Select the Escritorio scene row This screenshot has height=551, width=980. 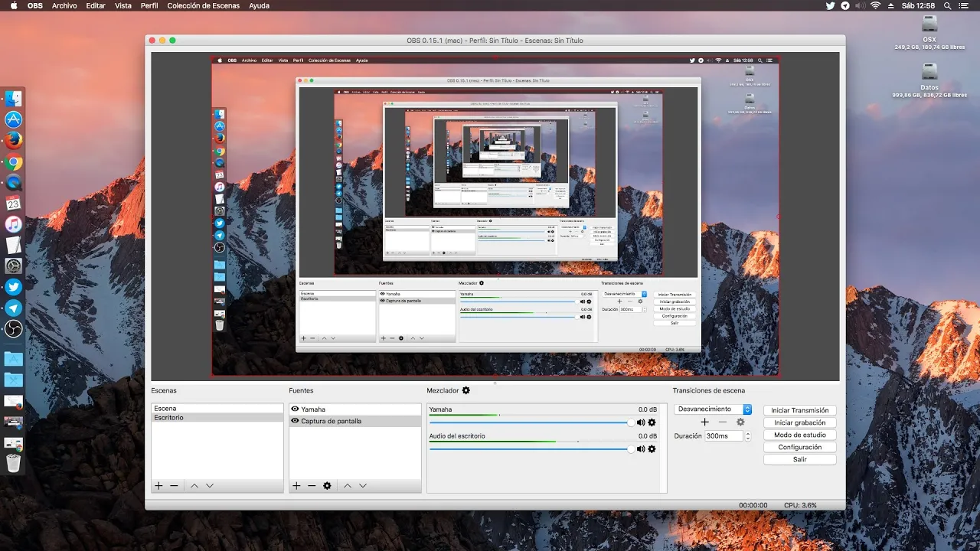coord(217,418)
